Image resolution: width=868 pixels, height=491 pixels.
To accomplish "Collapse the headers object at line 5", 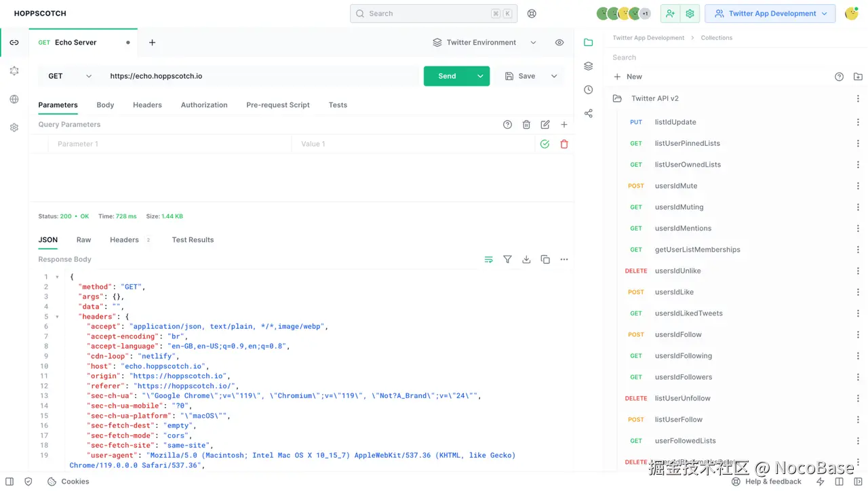I will [x=57, y=317].
